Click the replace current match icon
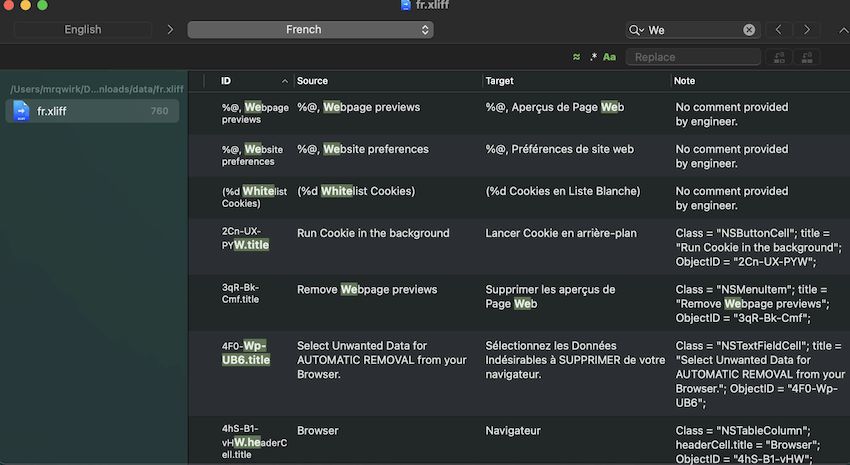 pos(778,58)
